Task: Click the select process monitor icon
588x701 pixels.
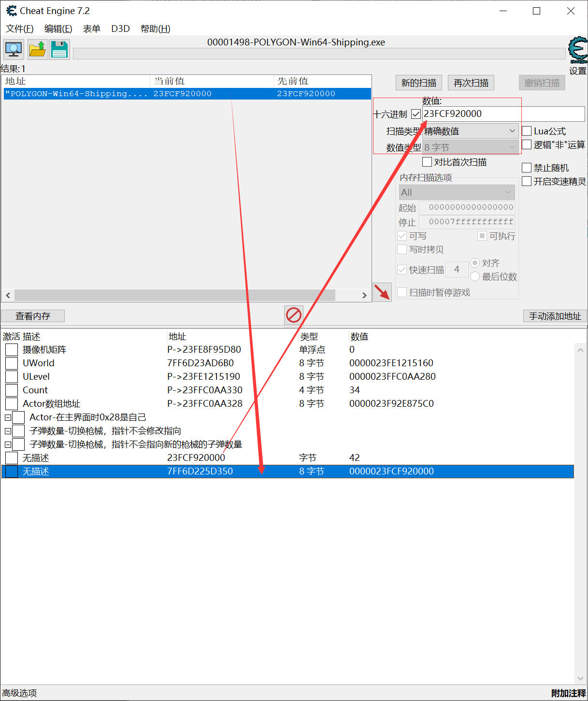Action: tap(14, 49)
